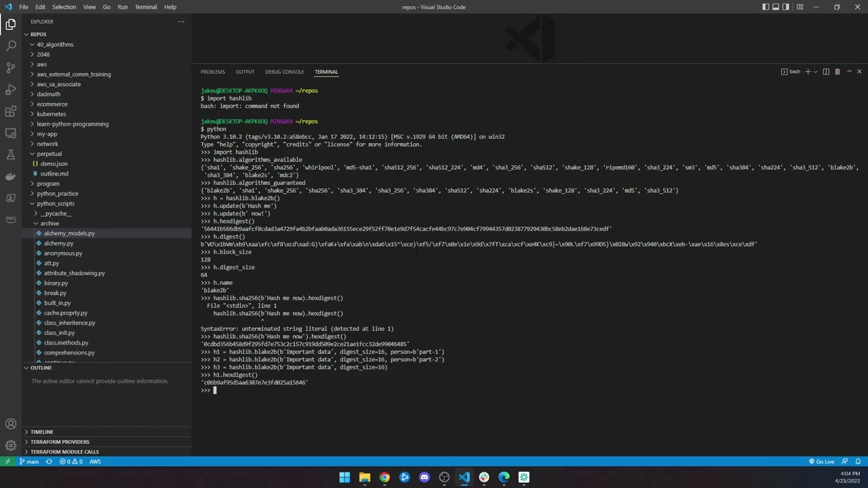The height and width of the screenshot is (488, 868).
Task: Open the Manage gear icon
Action: 11,445
